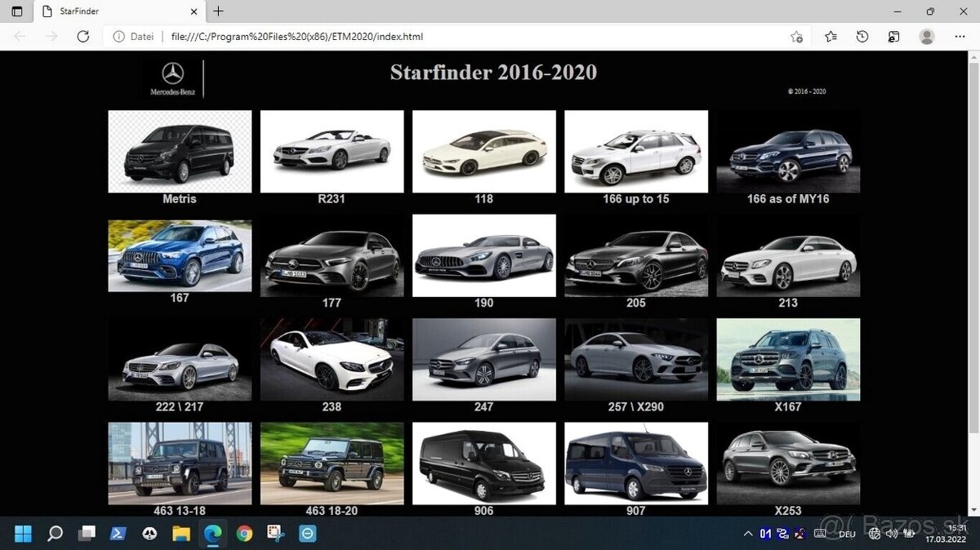Mute sound via the tray speaker icon
The width and height of the screenshot is (980, 550).
point(891,533)
